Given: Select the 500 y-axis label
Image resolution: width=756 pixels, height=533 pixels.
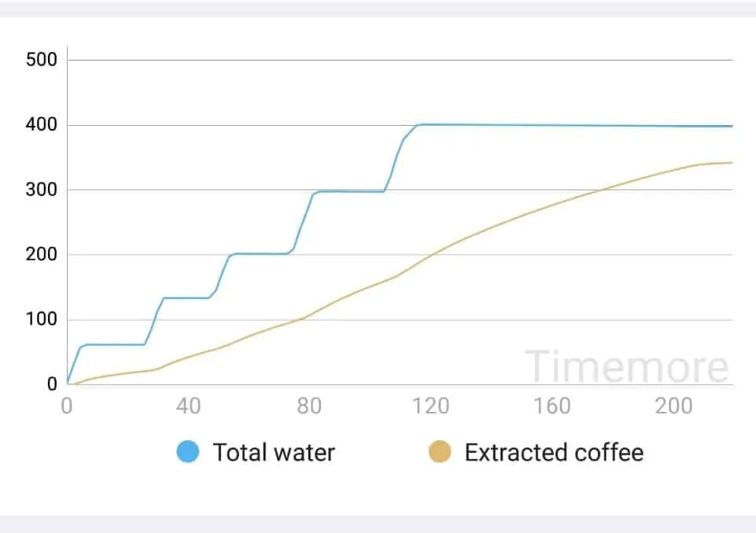Looking at the screenshot, I should (x=41, y=60).
